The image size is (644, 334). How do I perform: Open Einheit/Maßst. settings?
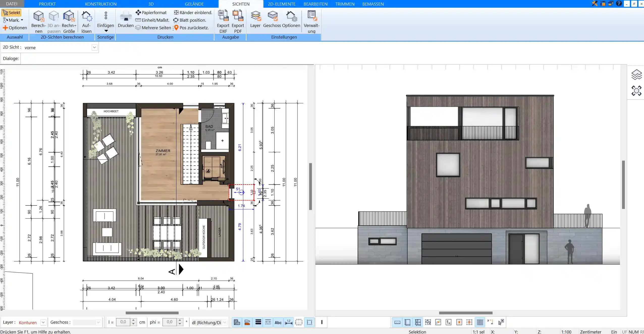152,20
